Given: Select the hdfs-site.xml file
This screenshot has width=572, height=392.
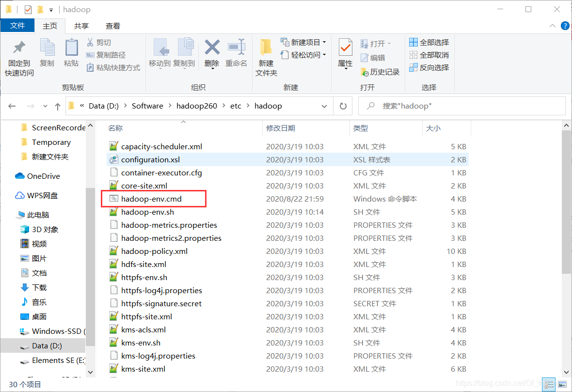Looking at the screenshot, I should click(143, 265).
